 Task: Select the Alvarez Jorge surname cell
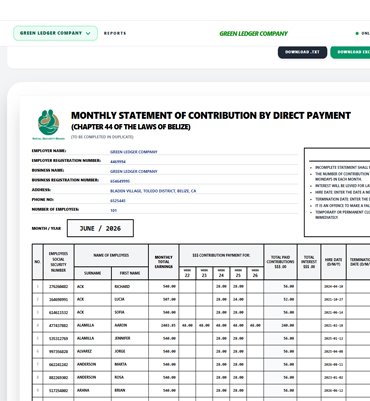(93, 351)
